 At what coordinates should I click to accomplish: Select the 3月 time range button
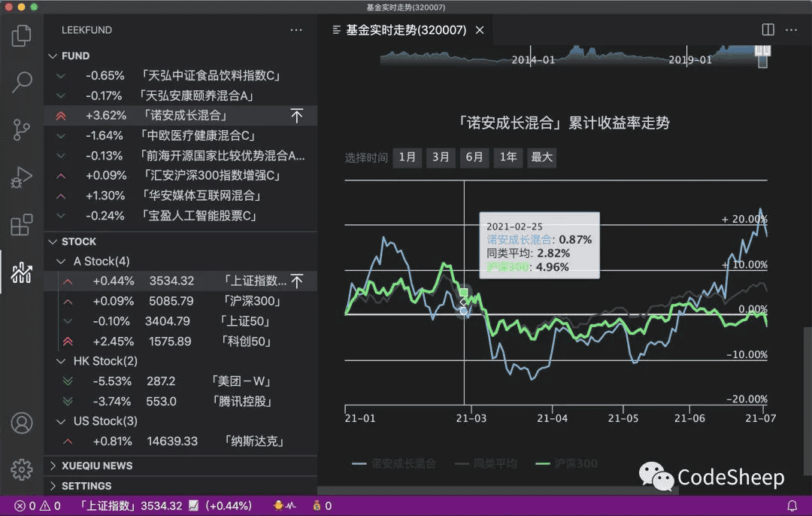click(441, 157)
